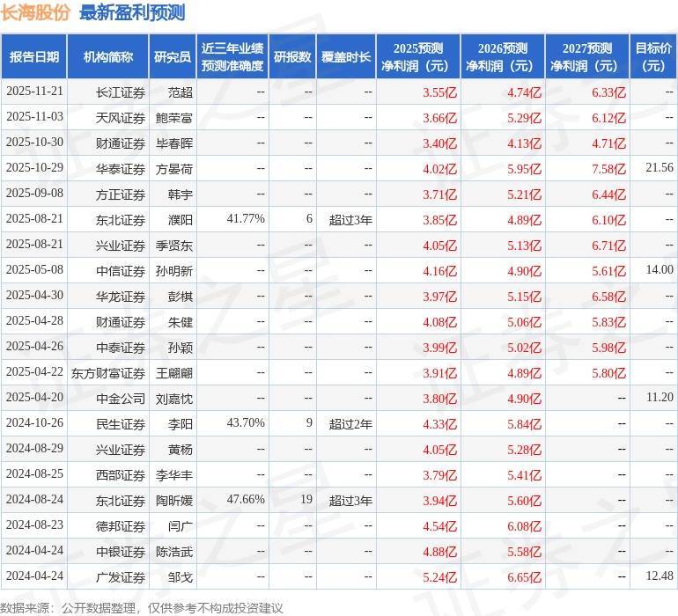Click the 华泰证券 target price 21.56

pos(659,168)
